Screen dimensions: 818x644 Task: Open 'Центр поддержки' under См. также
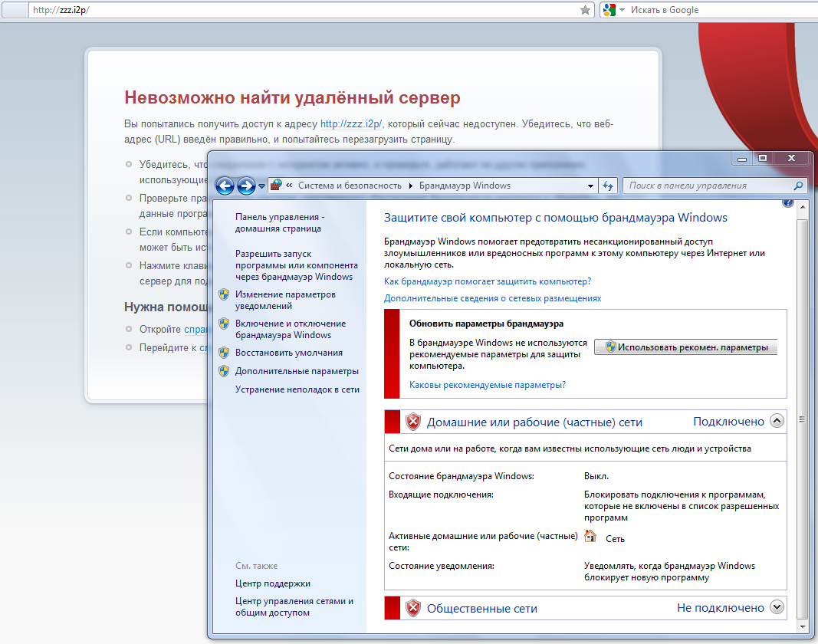273,583
